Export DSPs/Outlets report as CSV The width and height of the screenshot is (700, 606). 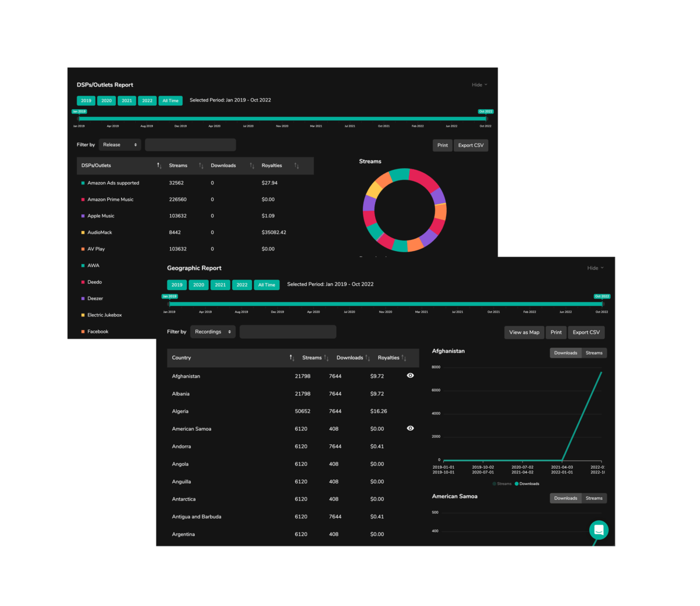471,145
